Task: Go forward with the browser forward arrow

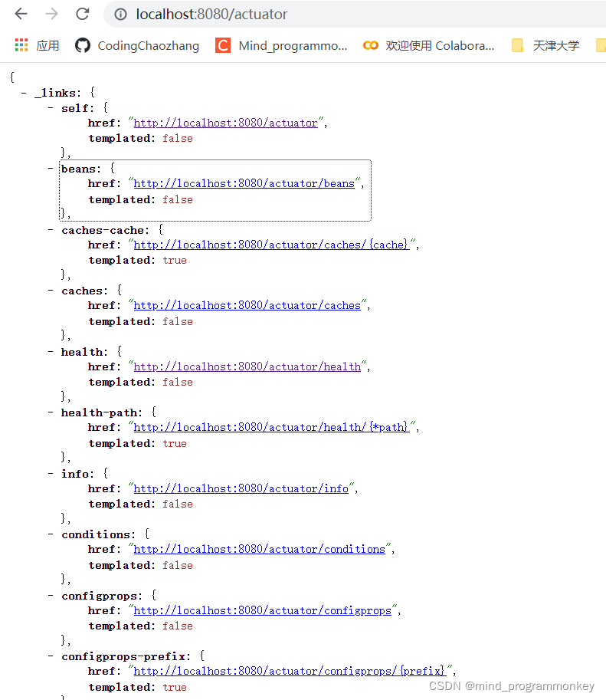Action: 52,14
